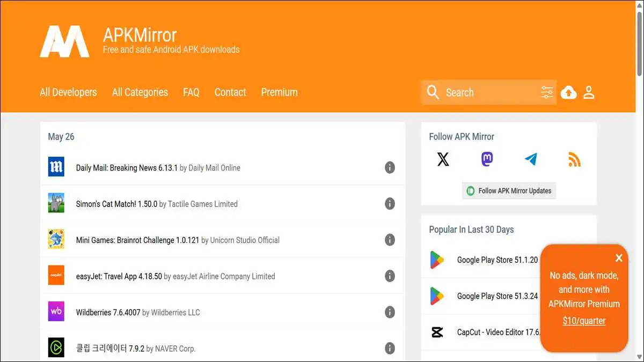Screen dimensions: 644x362
Task: Click the Daily Mail app icon
Action: [56, 167]
